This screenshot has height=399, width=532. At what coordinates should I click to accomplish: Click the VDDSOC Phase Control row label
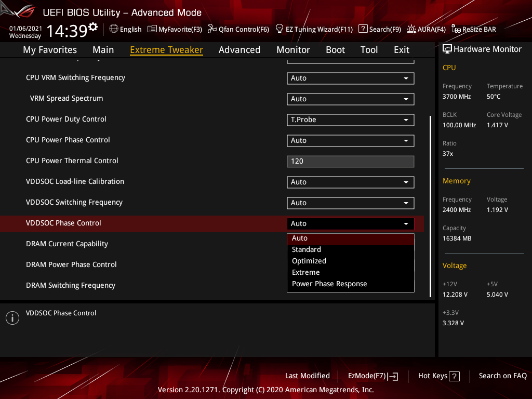63,223
